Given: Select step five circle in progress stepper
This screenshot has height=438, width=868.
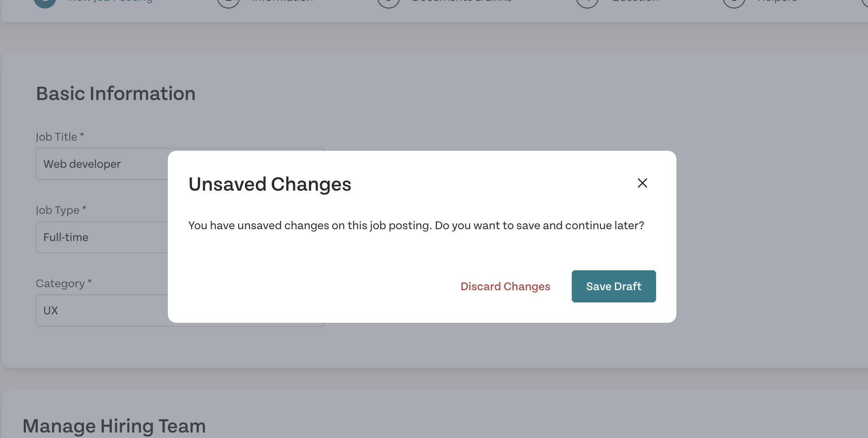Looking at the screenshot, I should click(734, 2).
